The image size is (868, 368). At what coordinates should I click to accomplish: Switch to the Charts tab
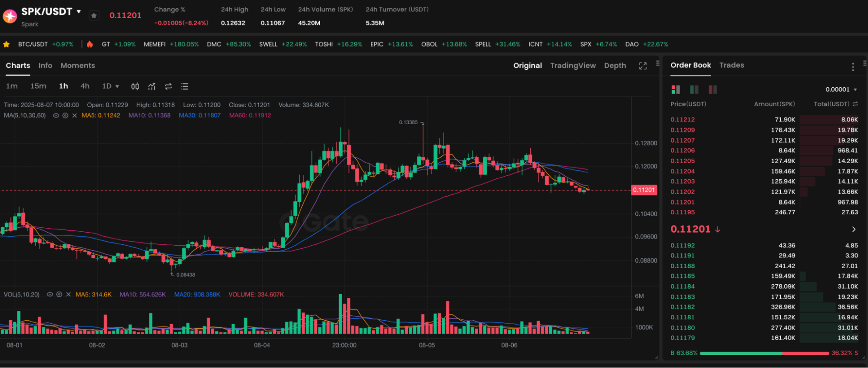[18, 66]
